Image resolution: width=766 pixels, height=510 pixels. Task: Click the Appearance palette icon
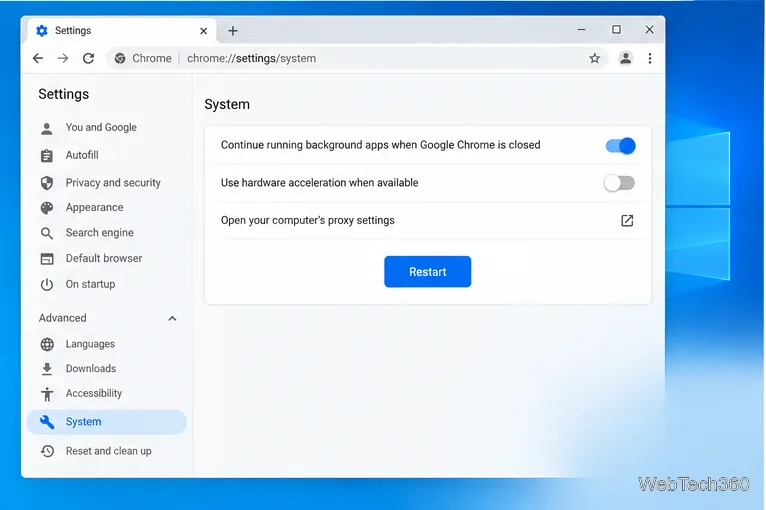[47, 208]
